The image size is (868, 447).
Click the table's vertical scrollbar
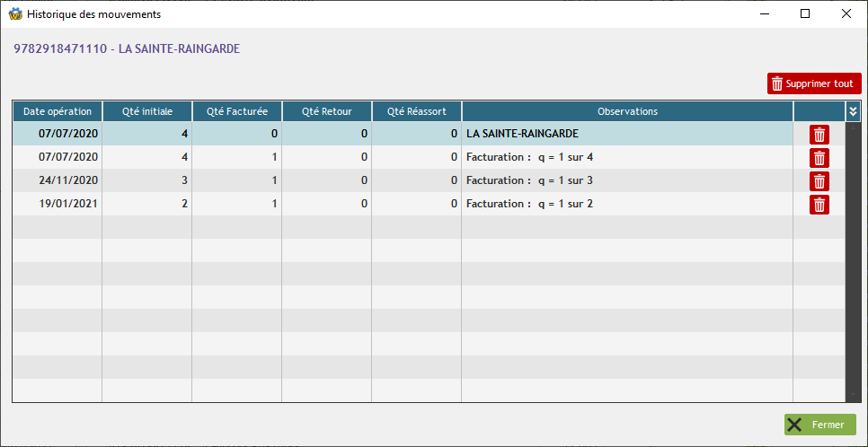(853, 262)
